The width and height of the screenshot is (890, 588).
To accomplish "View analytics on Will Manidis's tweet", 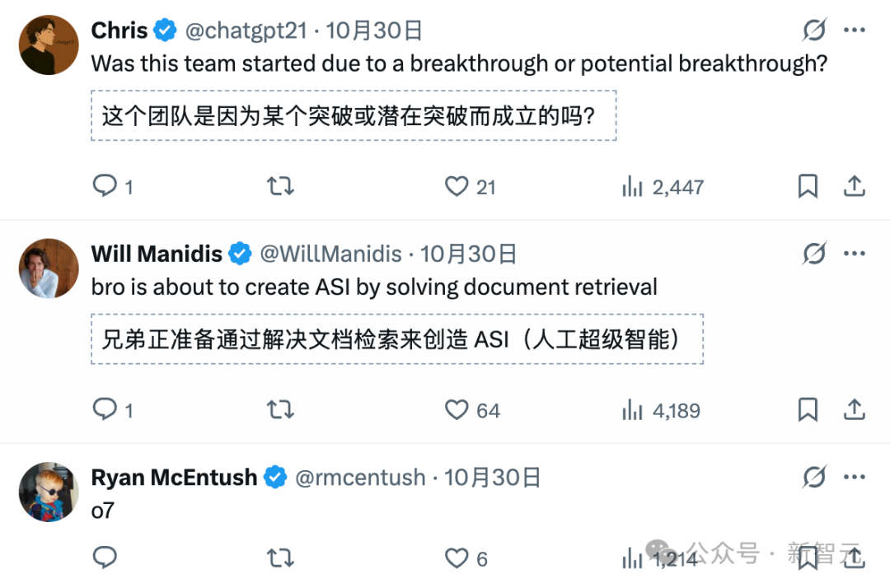I will pyautogui.click(x=632, y=409).
